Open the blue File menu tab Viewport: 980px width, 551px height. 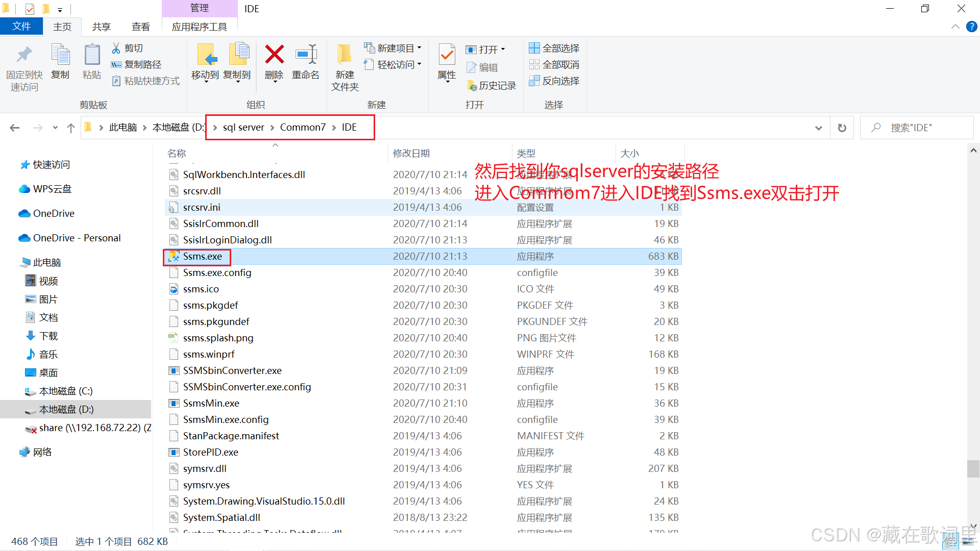[21, 27]
